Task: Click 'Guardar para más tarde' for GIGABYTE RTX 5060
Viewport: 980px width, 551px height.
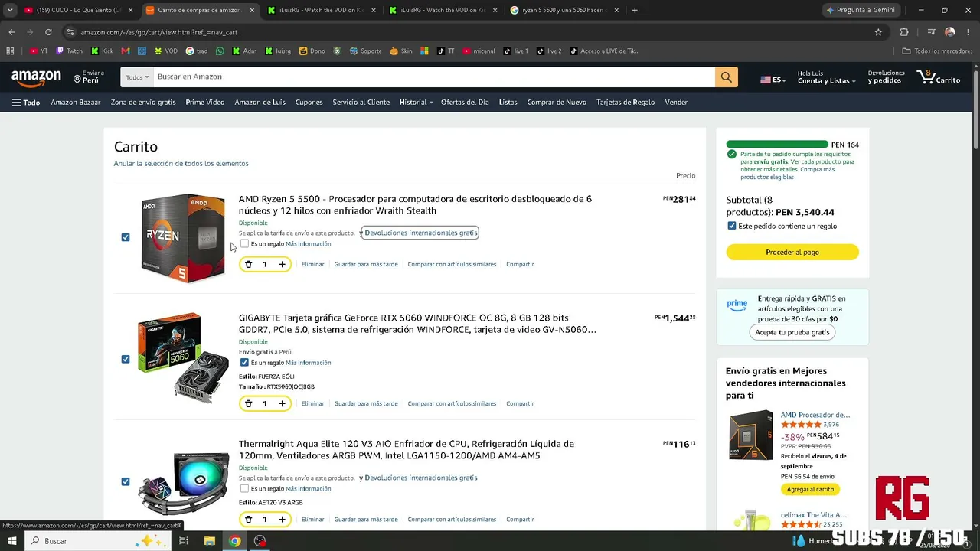Action: [x=366, y=403]
